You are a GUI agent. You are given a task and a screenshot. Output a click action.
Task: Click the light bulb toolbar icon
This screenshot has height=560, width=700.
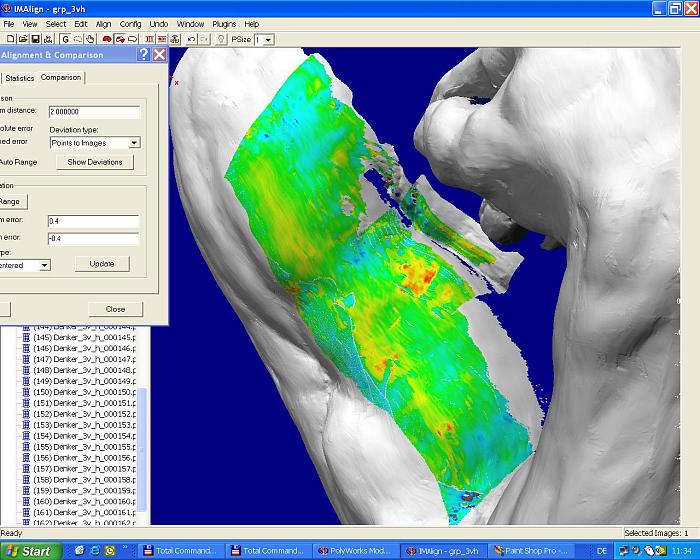[x=220, y=39]
